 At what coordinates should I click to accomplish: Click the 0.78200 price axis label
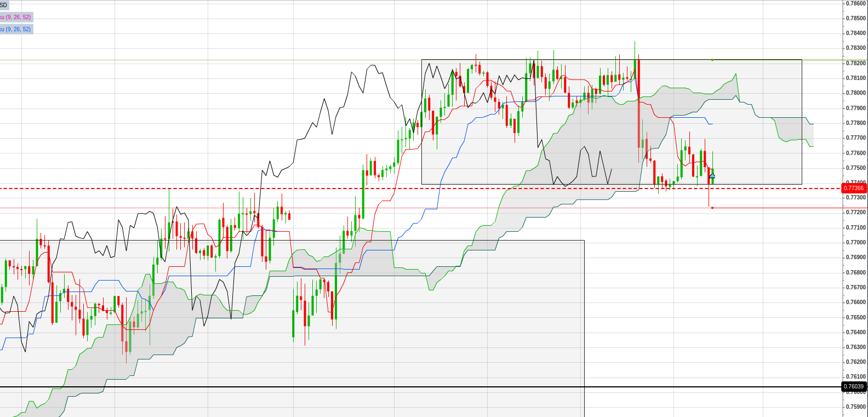tap(855, 63)
